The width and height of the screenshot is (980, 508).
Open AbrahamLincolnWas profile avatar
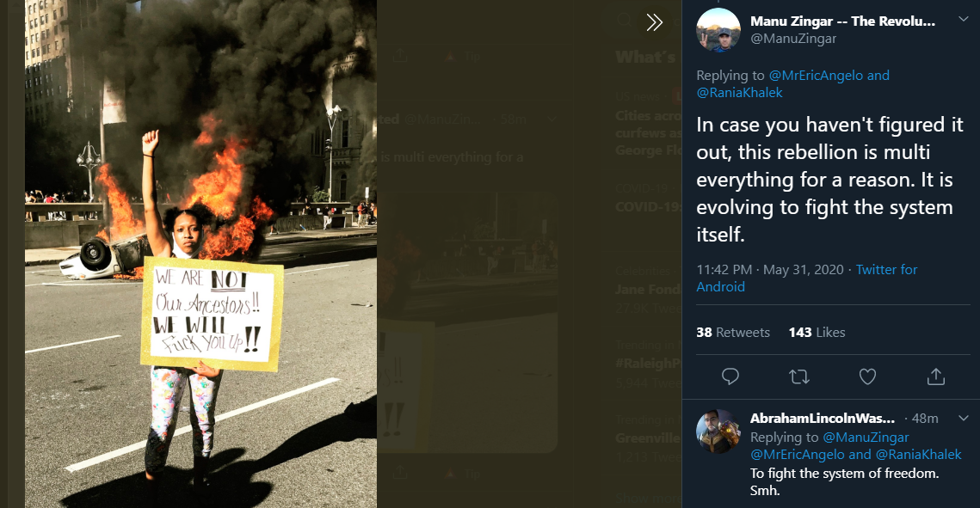click(x=718, y=431)
